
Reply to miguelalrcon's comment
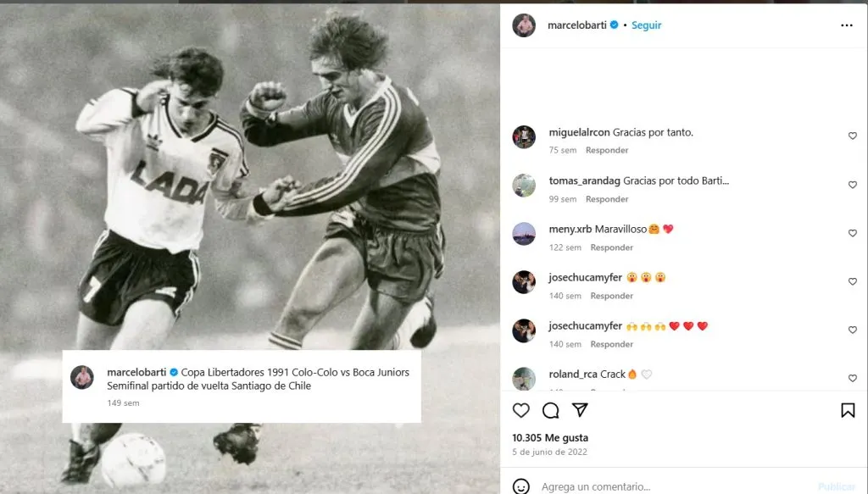coord(607,150)
